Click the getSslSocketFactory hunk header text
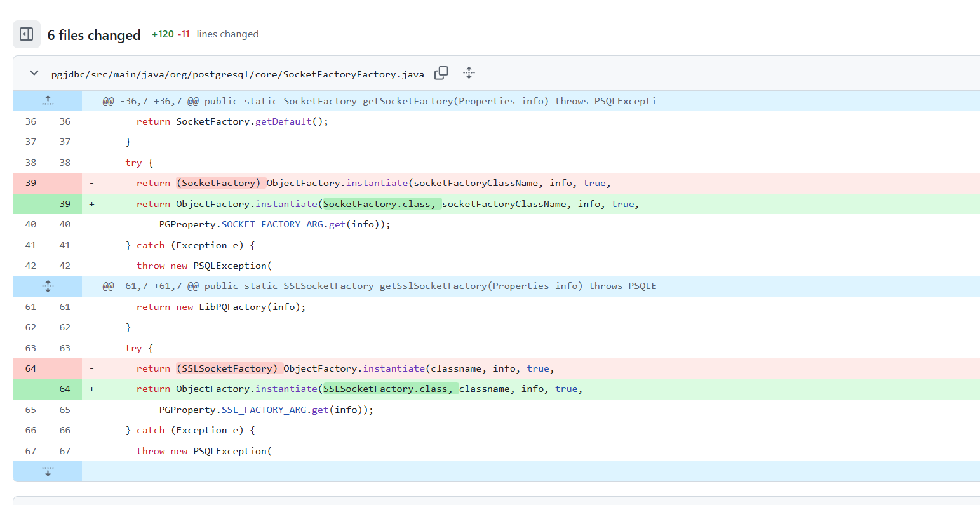This screenshot has height=505, width=980. pos(379,286)
